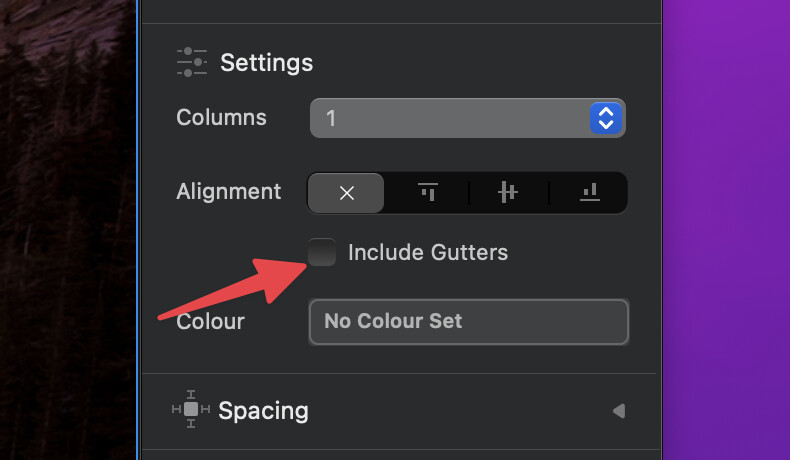The height and width of the screenshot is (460, 790).
Task: Click the Columns label
Action: pyautogui.click(x=221, y=118)
